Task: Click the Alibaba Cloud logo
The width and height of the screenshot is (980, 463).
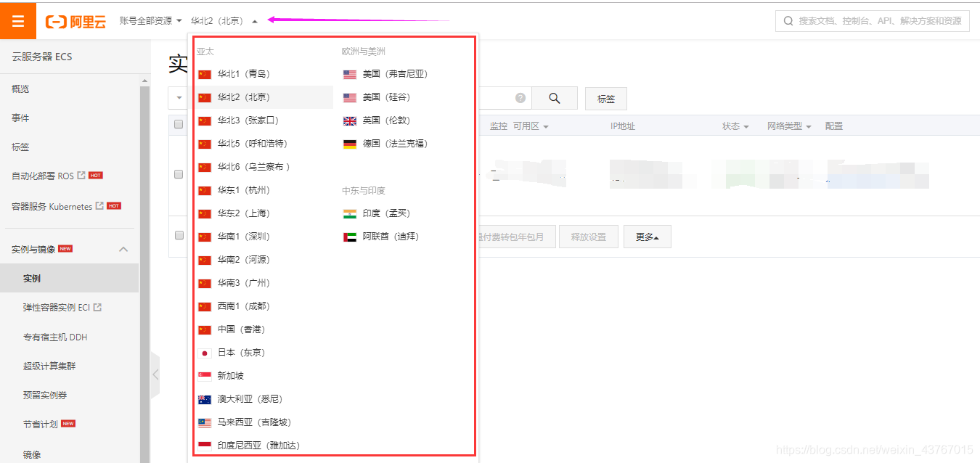Action: (75, 22)
